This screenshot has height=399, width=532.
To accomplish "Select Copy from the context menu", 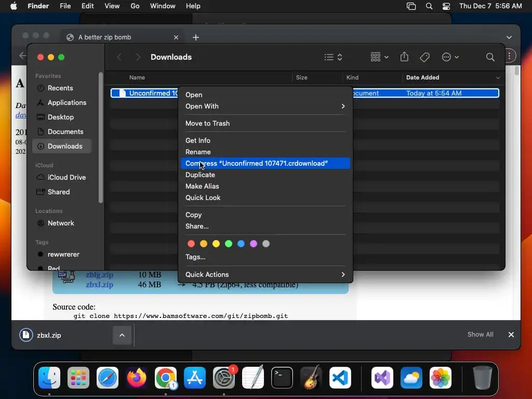I will click(x=265, y=215).
